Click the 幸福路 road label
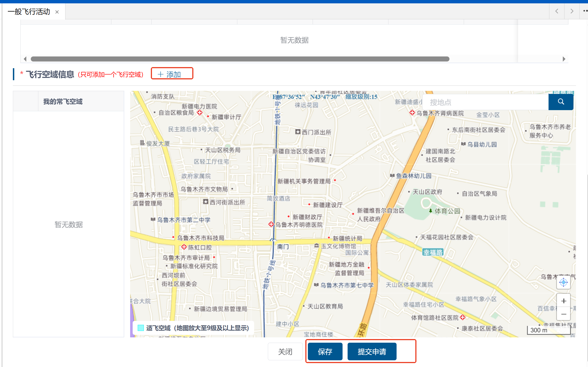This screenshot has height=367, width=588. pyautogui.click(x=433, y=252)
